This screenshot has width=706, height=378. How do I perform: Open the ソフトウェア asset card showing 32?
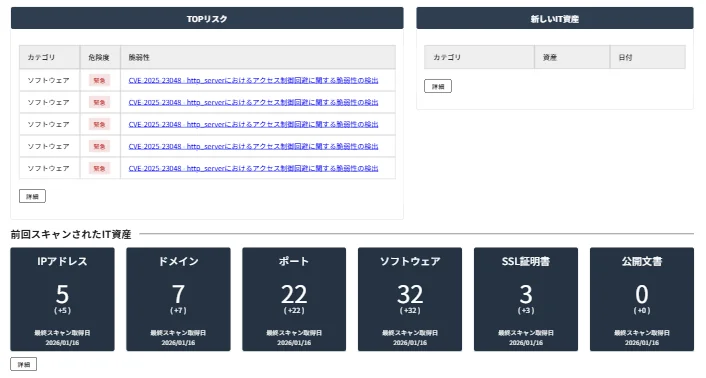(410, 299)
